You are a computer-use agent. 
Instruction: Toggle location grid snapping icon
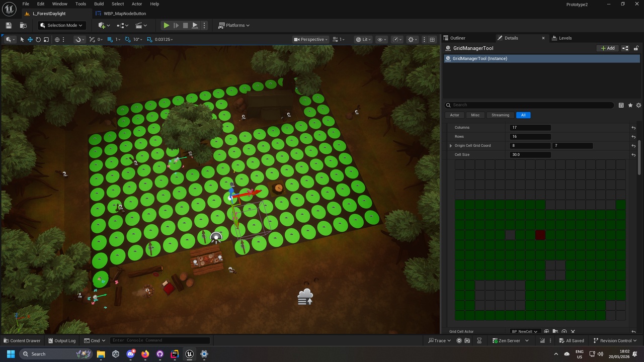110,39
